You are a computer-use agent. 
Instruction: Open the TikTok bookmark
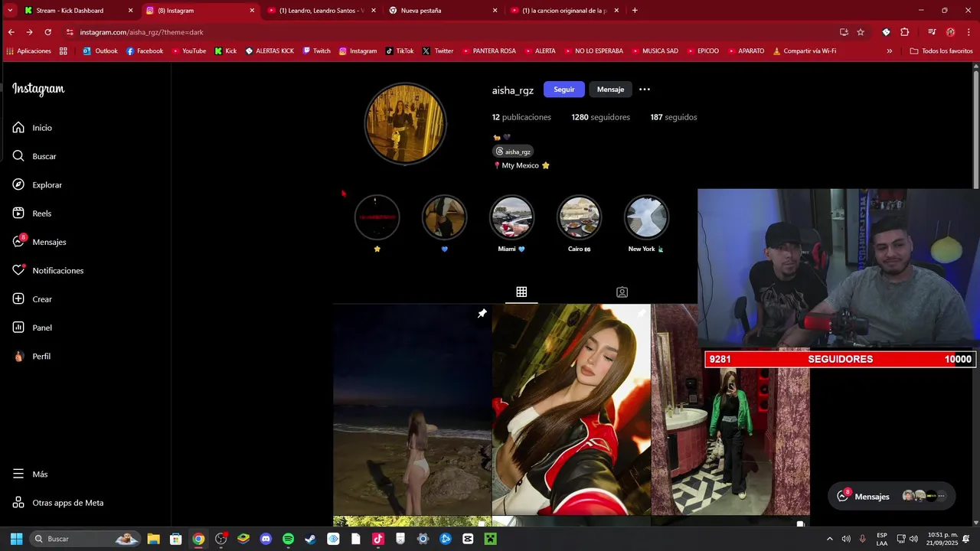(400, 51)
